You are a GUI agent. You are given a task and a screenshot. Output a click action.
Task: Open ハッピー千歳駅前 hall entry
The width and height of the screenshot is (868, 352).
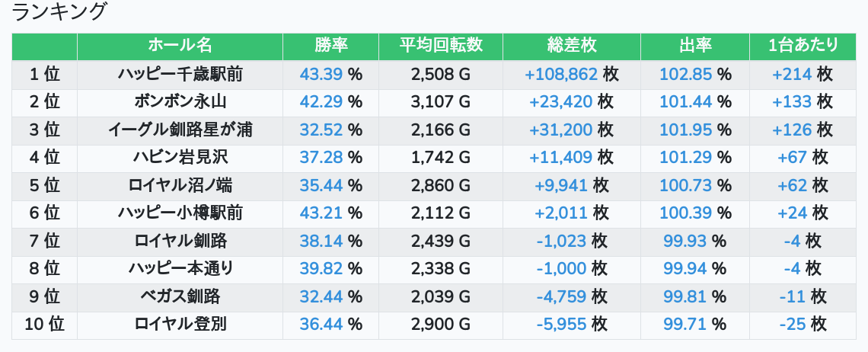(180, 75)
